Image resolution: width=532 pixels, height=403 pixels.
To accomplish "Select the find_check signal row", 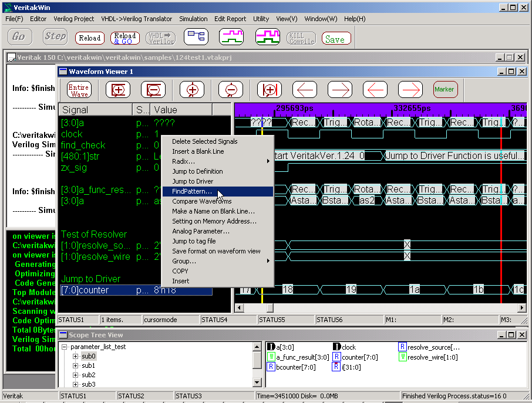I will tap(110, 145).
